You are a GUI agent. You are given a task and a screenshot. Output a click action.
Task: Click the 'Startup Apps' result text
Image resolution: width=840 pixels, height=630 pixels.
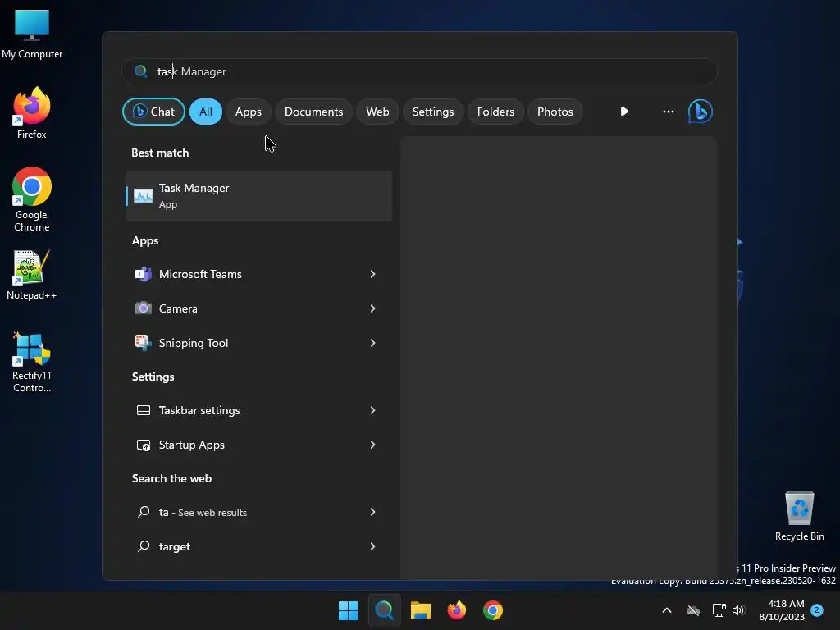(x=192, y=445)
